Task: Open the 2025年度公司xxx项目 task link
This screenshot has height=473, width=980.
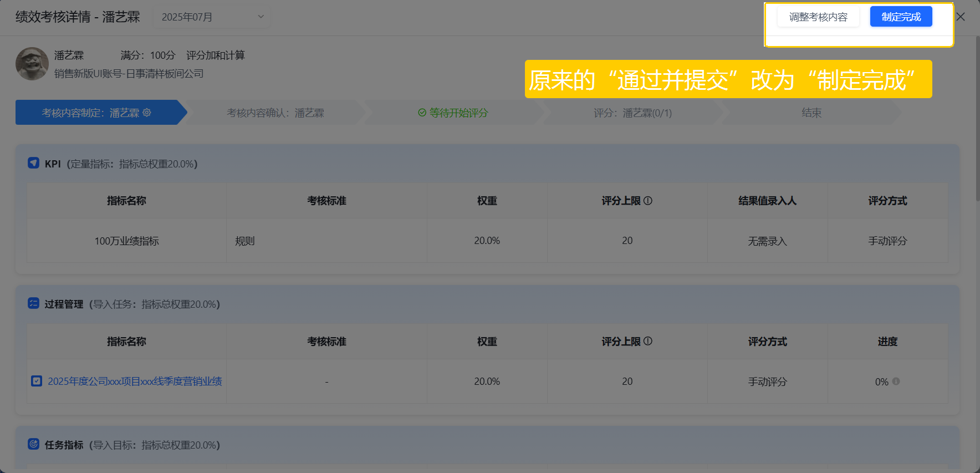Action: click(x=135, y=382)
